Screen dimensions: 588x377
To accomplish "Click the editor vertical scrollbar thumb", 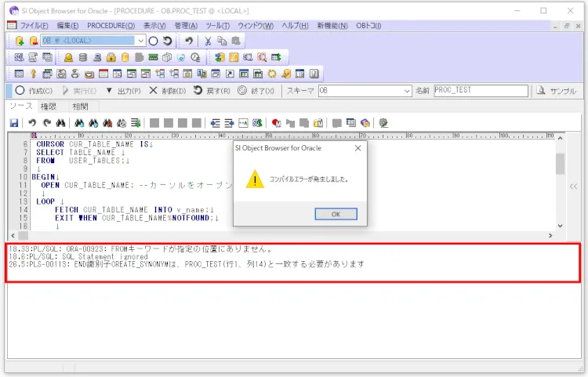I will tap(561, 164).
